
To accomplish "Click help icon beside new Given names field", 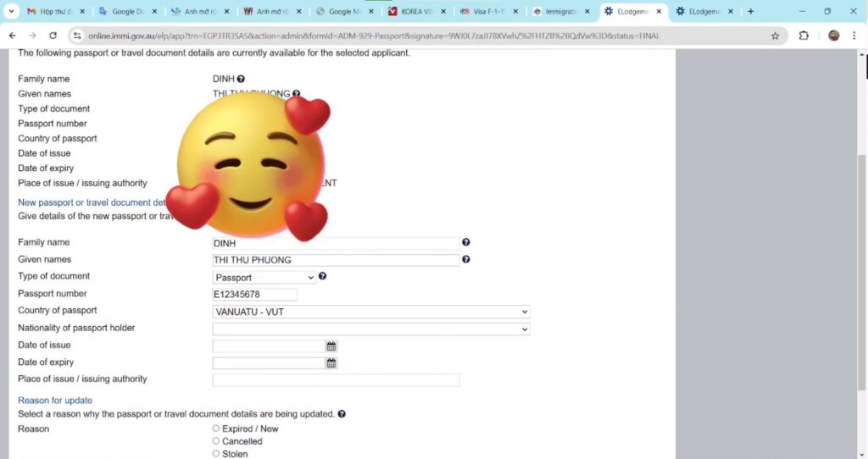I will (x=466, y=260).
